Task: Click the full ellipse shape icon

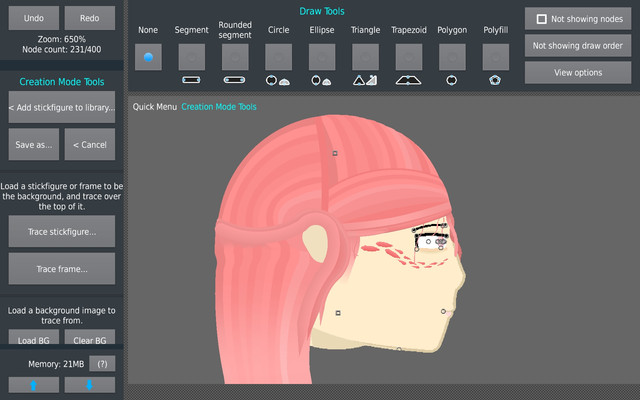Action: 316,80
